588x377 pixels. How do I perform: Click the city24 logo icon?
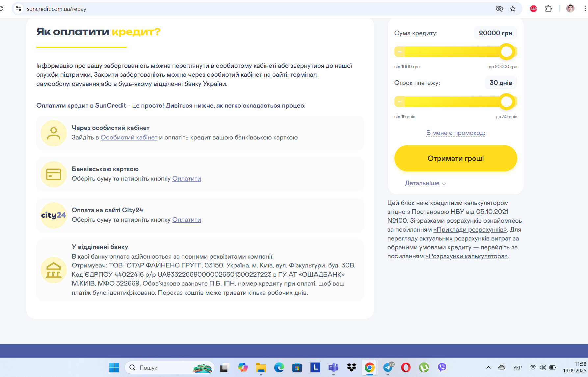53,215
